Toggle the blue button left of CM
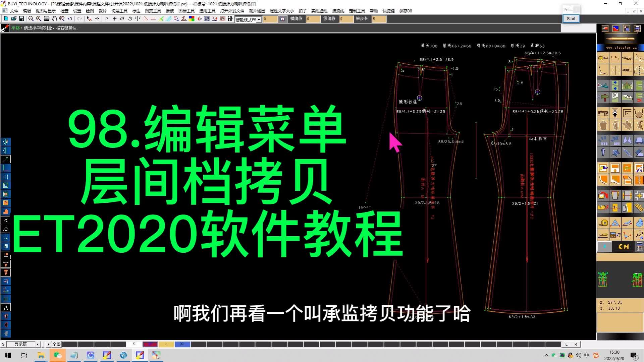Image resolution: width=644 pixels, height=362 pixels. coord(605,247)
